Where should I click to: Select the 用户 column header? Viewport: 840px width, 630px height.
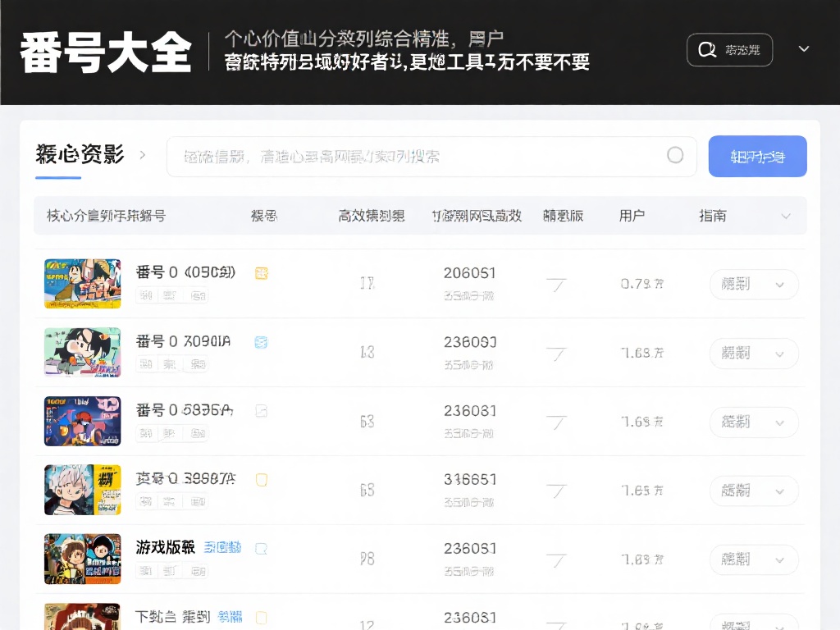[x=632, y=216]
